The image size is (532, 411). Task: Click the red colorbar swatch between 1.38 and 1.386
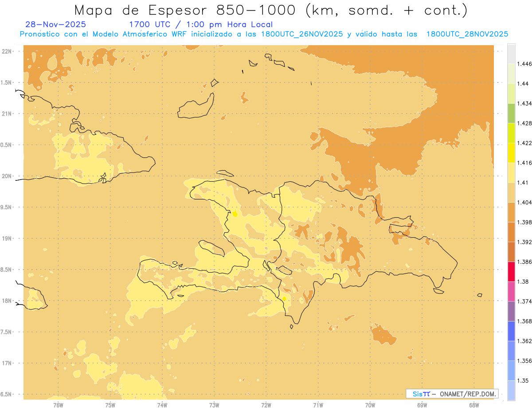point(511,271)
